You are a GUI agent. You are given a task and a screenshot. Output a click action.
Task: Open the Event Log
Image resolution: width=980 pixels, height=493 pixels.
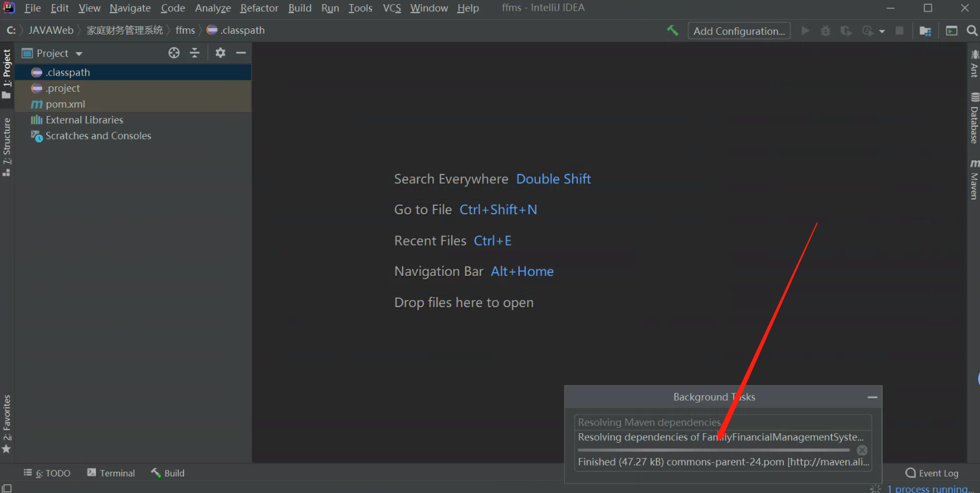[932, 473]
